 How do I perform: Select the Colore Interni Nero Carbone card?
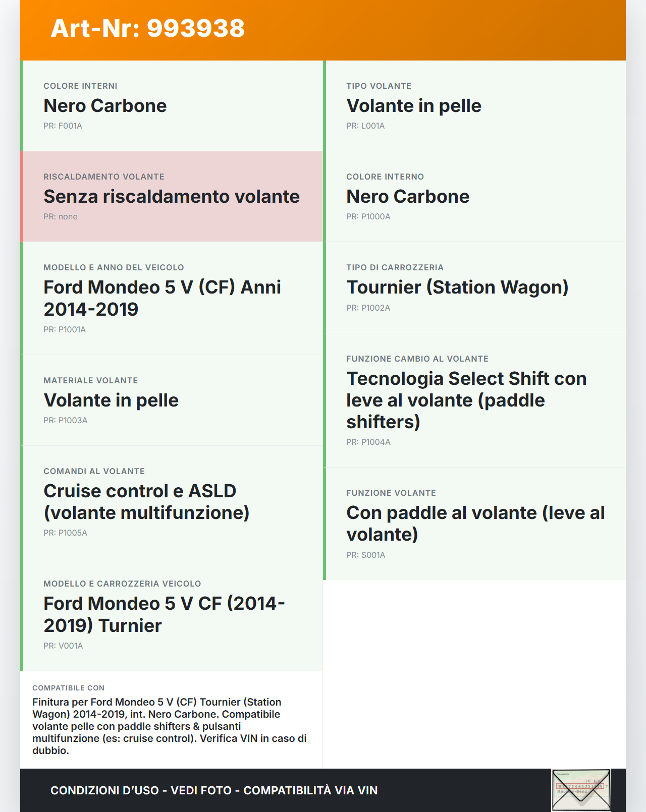[x=172, y=106]
